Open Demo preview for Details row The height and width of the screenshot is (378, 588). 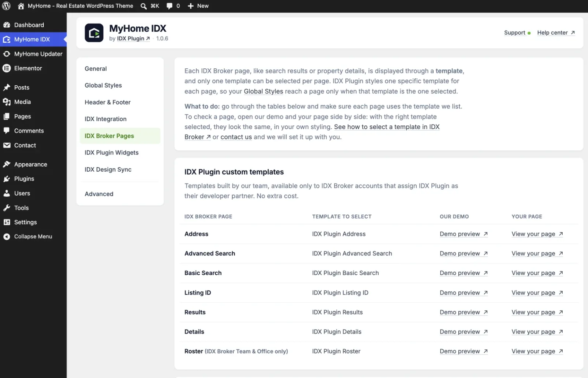click(463, 332)
